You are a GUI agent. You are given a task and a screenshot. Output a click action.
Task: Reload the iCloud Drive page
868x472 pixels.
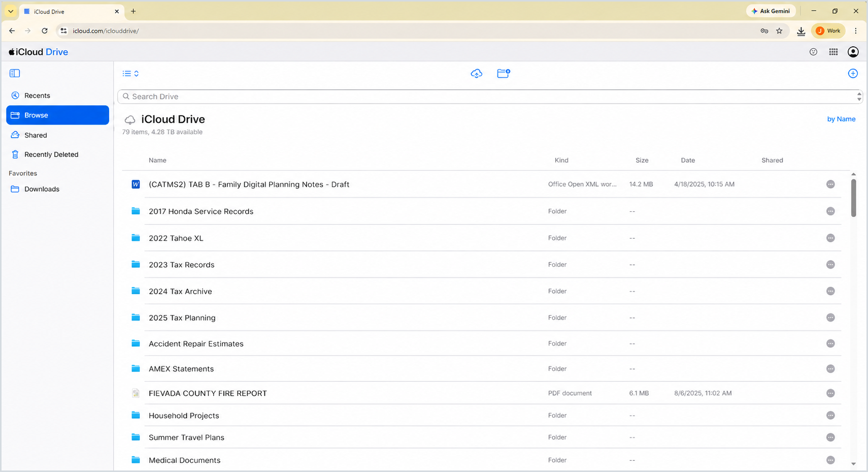(45, 31)
